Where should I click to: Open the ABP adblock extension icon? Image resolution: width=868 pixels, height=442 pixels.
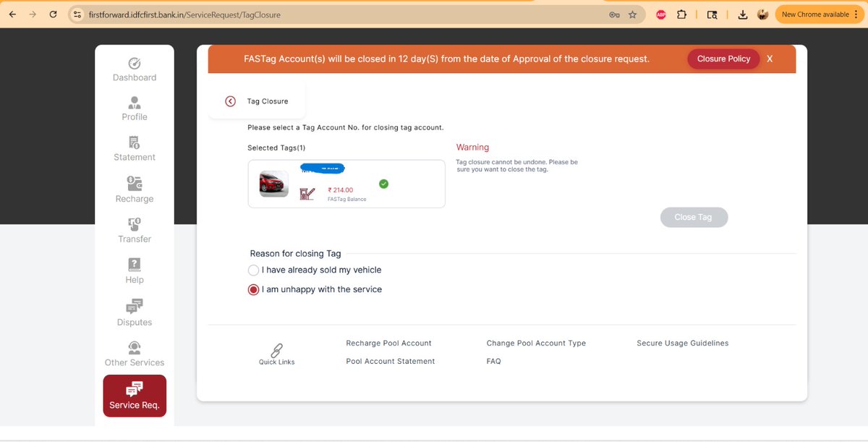point(661,14)
